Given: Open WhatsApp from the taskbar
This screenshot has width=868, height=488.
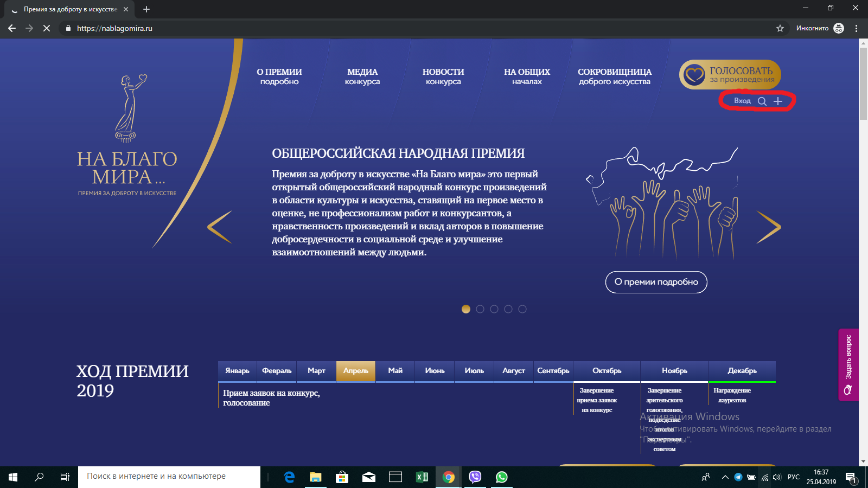Looking at the screenshot, I should [x=502, y=477].
